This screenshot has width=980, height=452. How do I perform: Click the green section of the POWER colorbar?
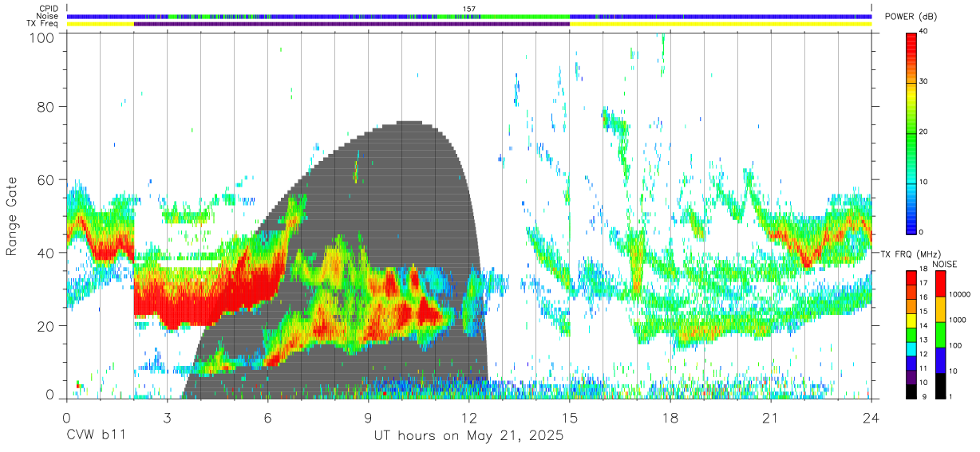pyautogui.click(x=911, y=132)
